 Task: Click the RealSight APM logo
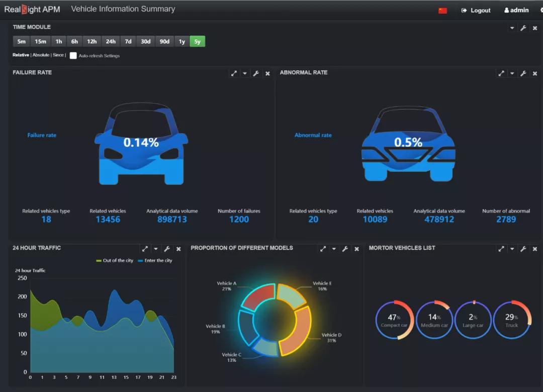pos(32,10)
